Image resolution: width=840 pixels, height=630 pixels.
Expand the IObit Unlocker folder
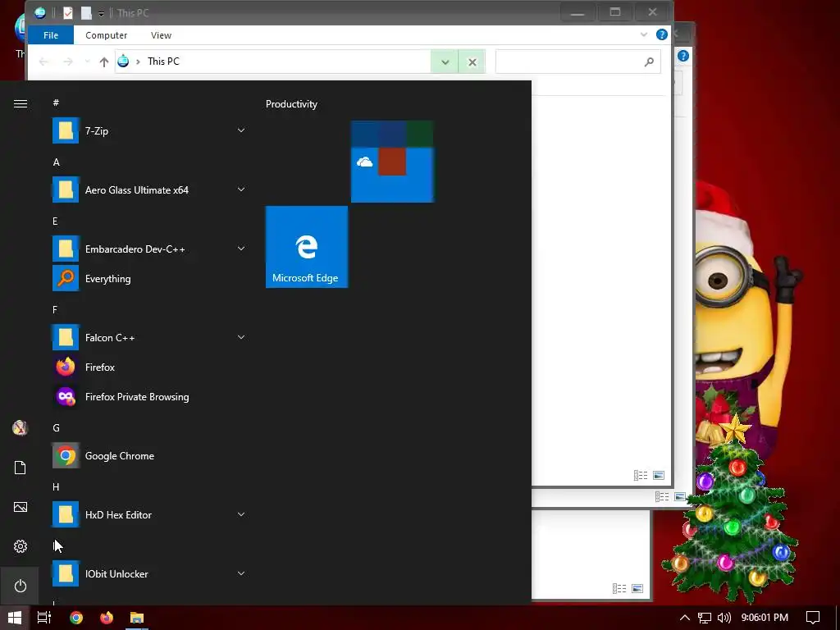(x=241, y=573)
